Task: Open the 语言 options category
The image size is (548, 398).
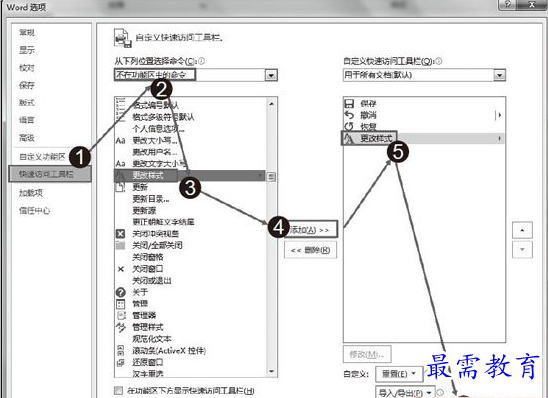Action: [x=27, y=120]
